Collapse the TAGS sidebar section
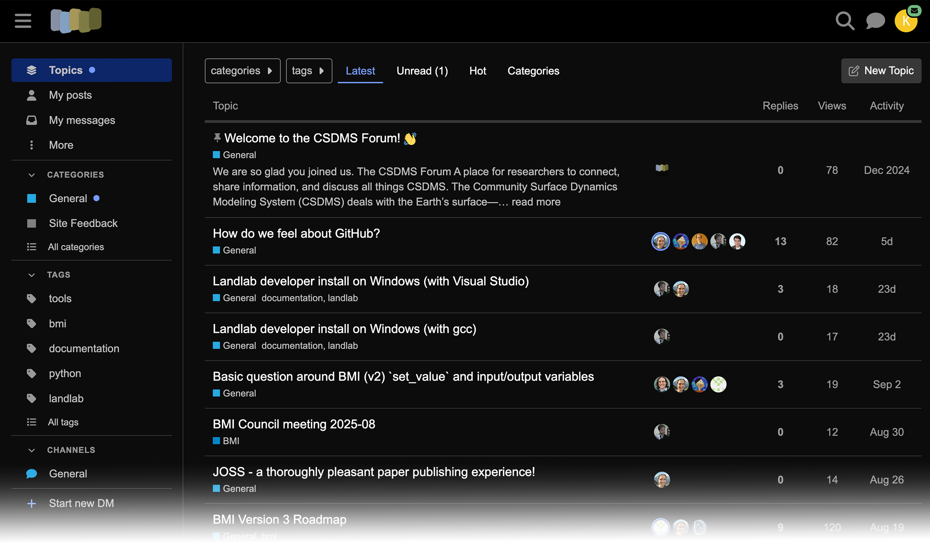 click(x=32, y=275)
